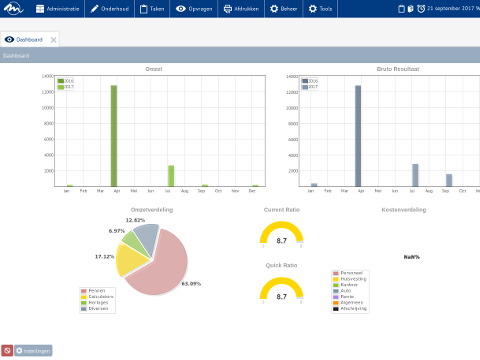Click the Omzetverdeling chart title

[x=152, y=210]
